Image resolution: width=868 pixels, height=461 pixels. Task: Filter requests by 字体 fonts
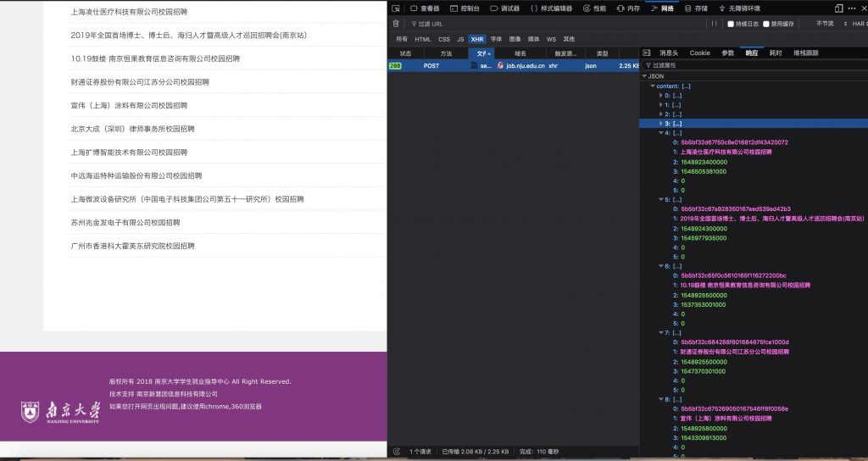click(496, 39)
